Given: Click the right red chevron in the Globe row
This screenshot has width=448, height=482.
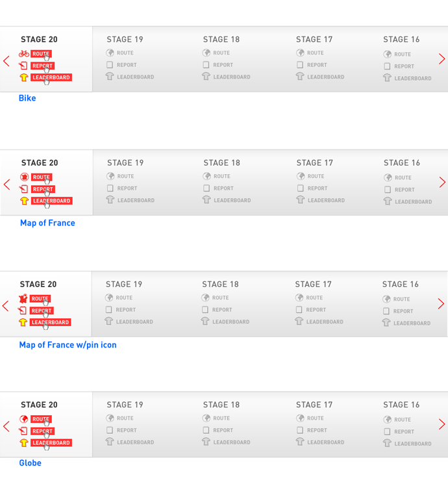Looking at the screenshot, I should (x=442, y=424).
